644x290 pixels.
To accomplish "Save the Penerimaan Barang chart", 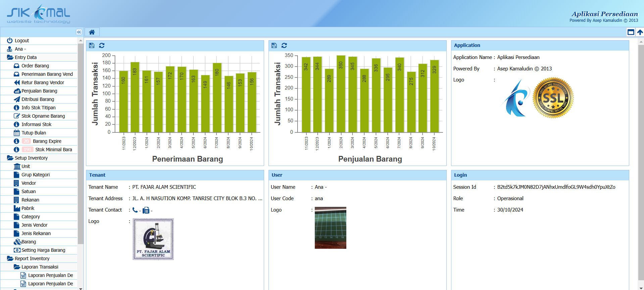I will tap(92, 45).
